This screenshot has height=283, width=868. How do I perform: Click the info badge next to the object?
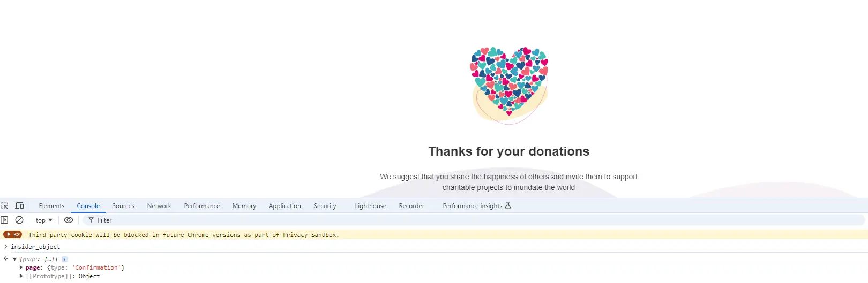pos(65,259)
